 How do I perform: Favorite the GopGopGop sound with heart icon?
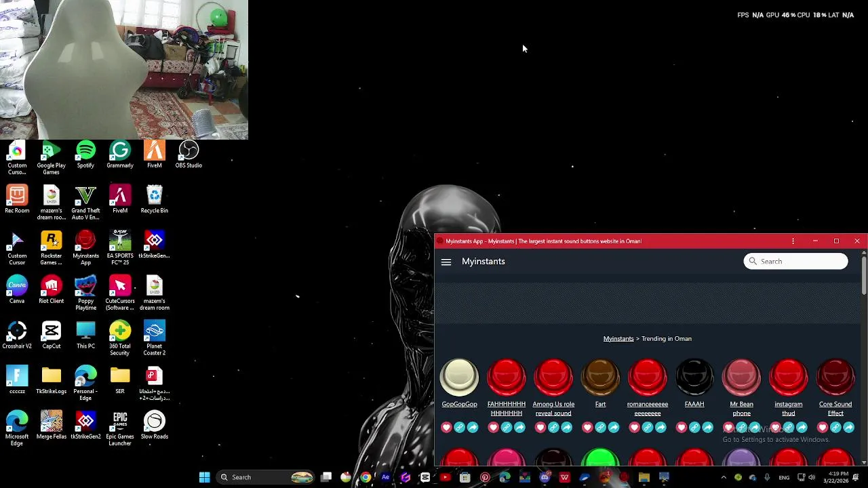[446, 427]
